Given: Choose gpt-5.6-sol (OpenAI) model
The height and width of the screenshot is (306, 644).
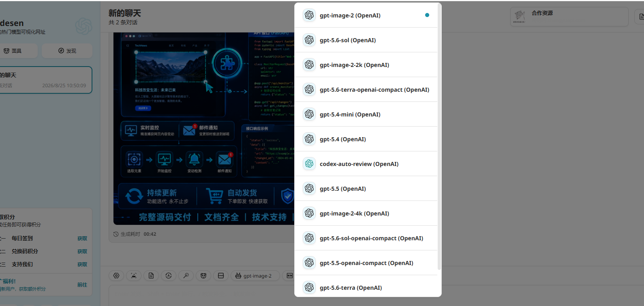Looking at the screenshot, I should 366,40.
